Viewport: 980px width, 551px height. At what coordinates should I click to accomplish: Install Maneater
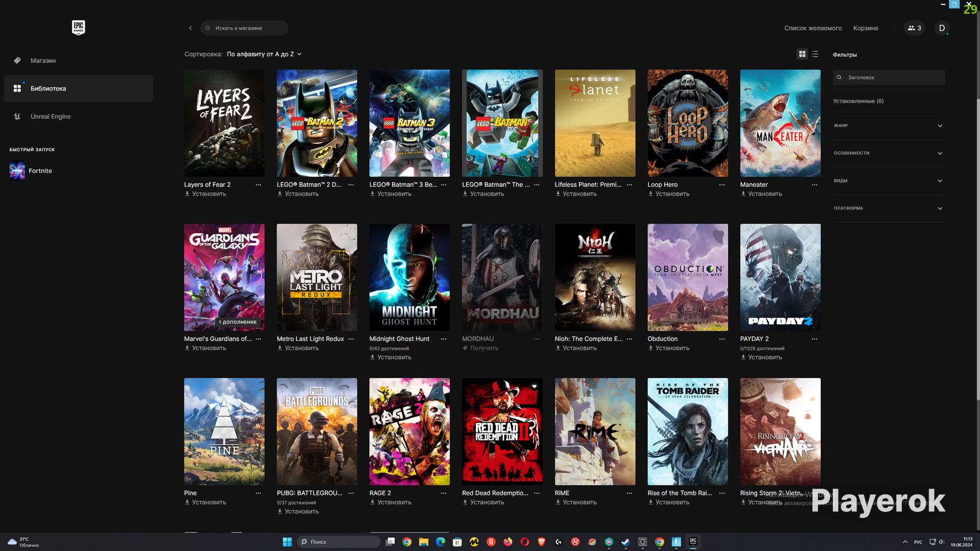point(761,194)
